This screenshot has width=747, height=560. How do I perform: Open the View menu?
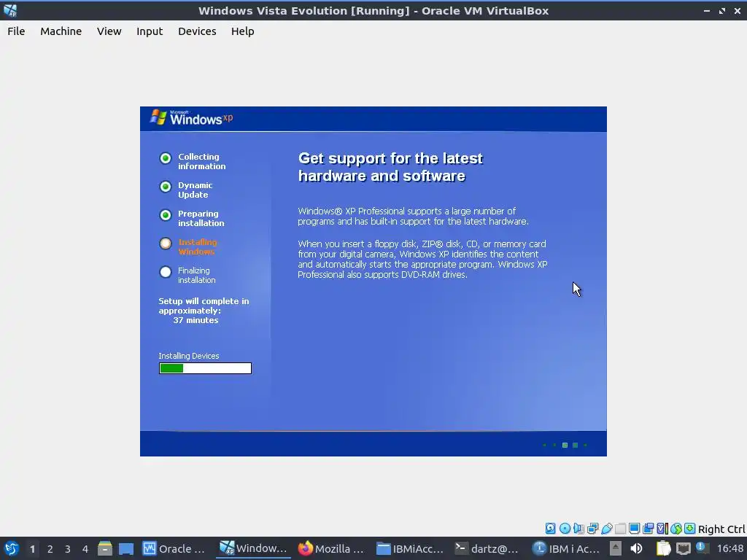(109, 31)
